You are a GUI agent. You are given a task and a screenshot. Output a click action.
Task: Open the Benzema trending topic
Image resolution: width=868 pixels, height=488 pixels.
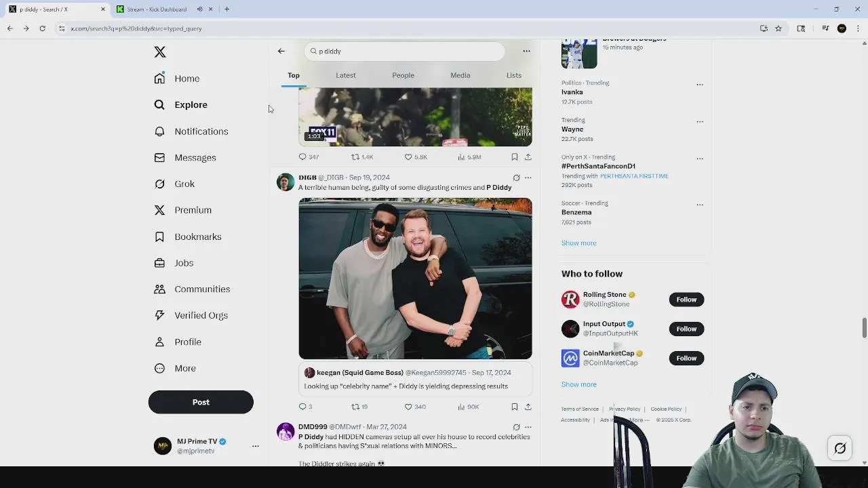pos(576,212)
